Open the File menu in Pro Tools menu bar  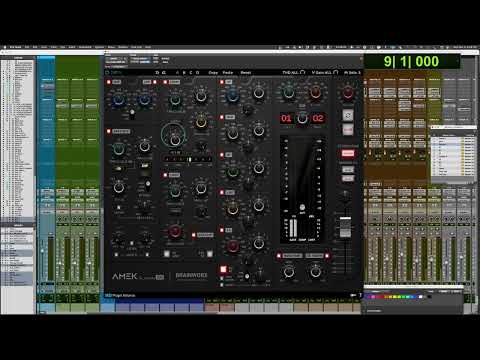pos(27,47)
